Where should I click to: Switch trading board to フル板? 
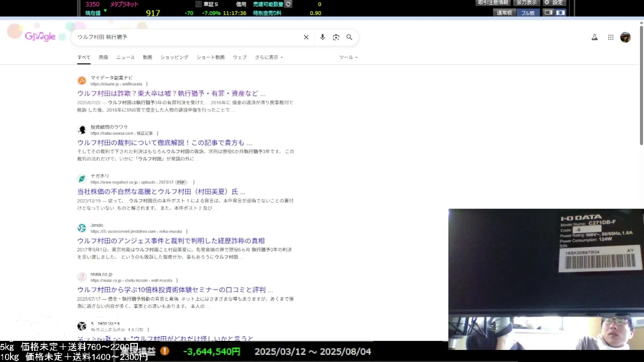[528, 13]
